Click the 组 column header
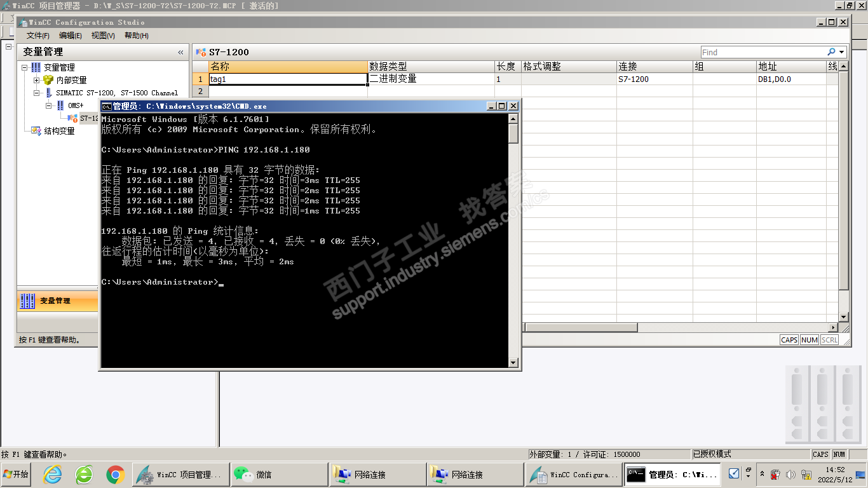The height and width of the screenshot is (488, 868). tap(724, 67)
